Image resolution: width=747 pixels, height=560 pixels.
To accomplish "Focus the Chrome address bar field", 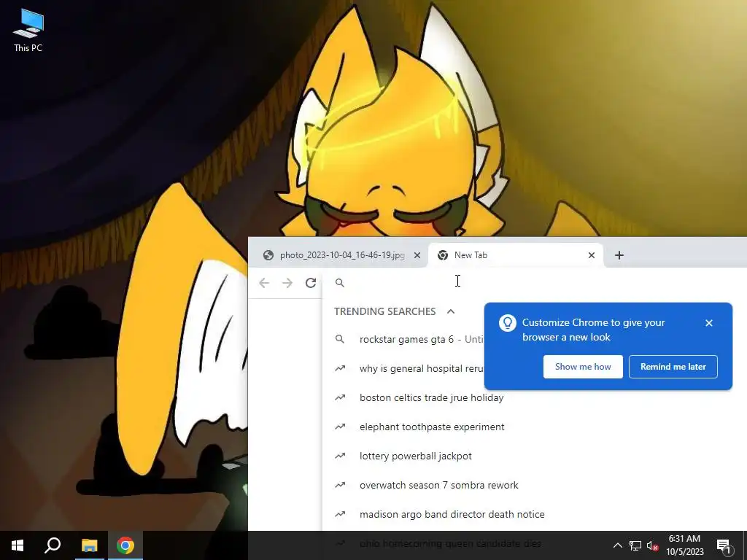I will 533,283.
